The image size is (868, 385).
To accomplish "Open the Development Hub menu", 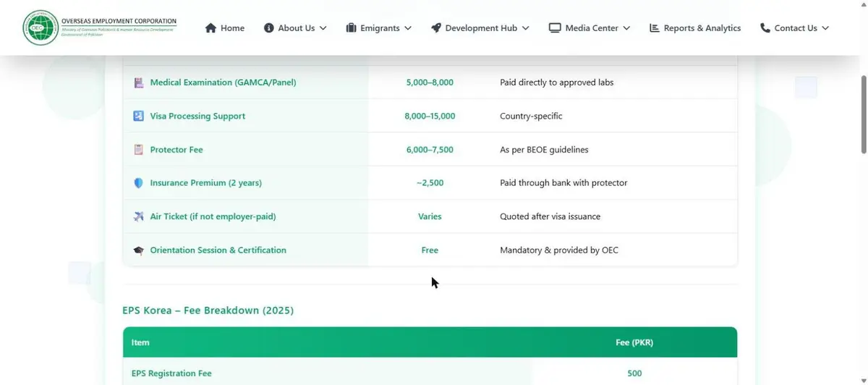I will coord(480,28).
